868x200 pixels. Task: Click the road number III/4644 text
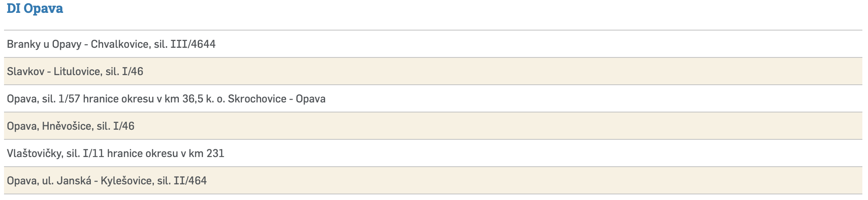pos(193,44)
